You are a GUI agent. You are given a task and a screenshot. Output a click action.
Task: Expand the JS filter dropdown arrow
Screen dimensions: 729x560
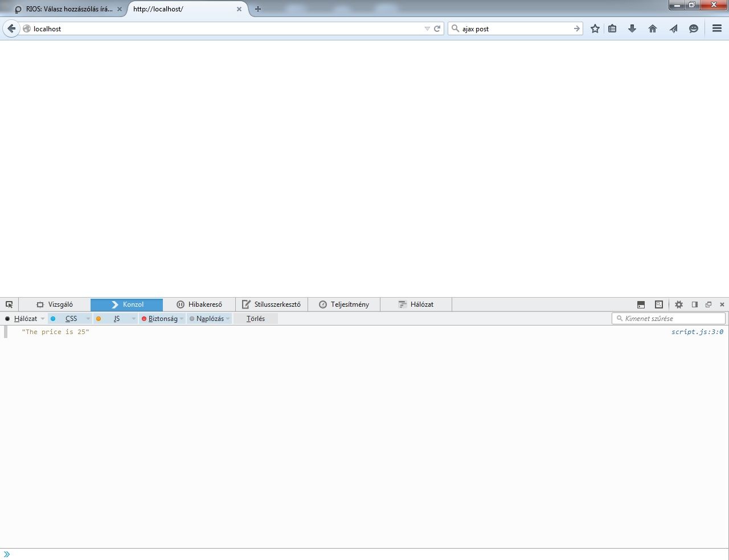coord(134,319)
